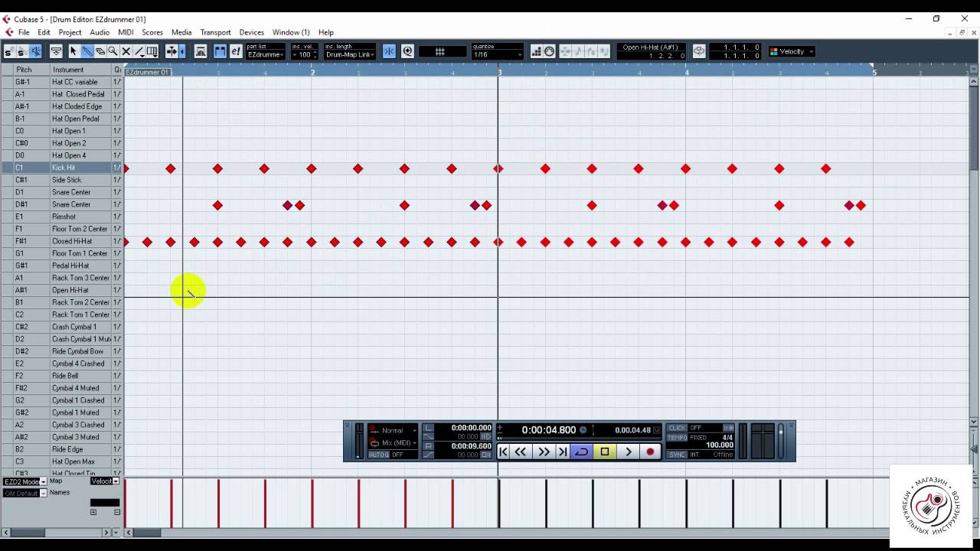Screen dimensions: 980x551
Task: Toggle the CLICK metronome button
Action: click(x=677, y=428)
